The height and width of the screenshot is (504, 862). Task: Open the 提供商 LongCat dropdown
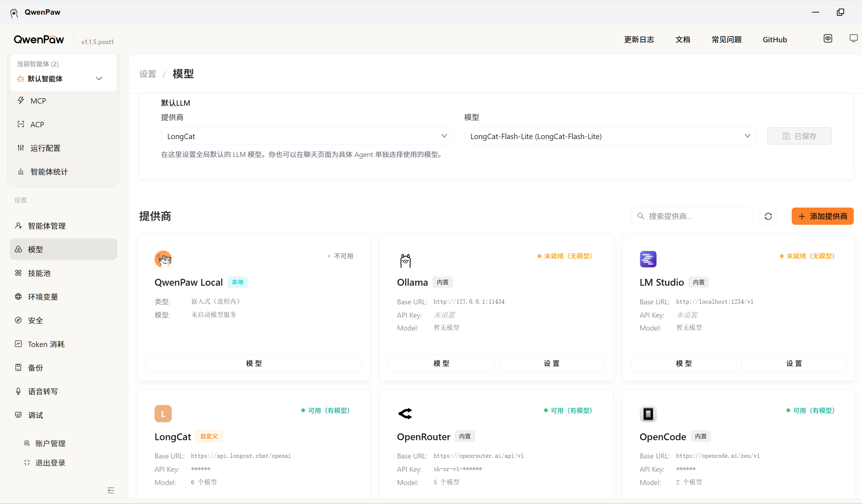tap(307, 136)
